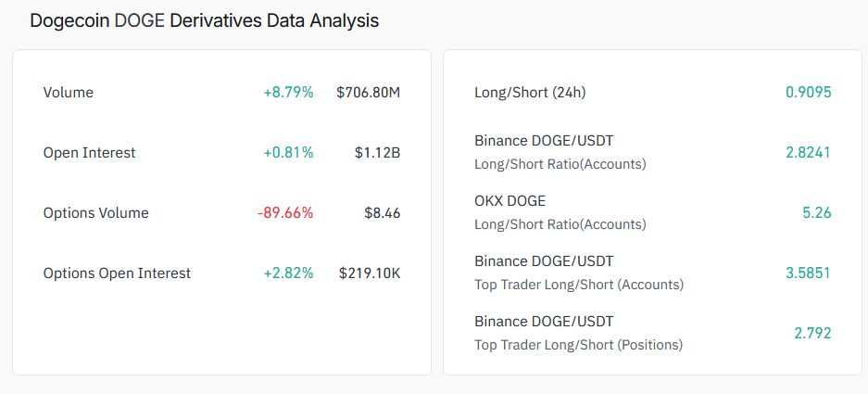This screenshot has width=868, height=394.
Task: Select the Open Interest label
Action: coord(89,153)
